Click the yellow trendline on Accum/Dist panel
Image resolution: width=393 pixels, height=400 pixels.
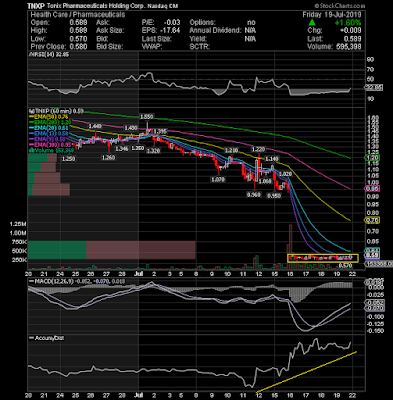tap(306, 372)
